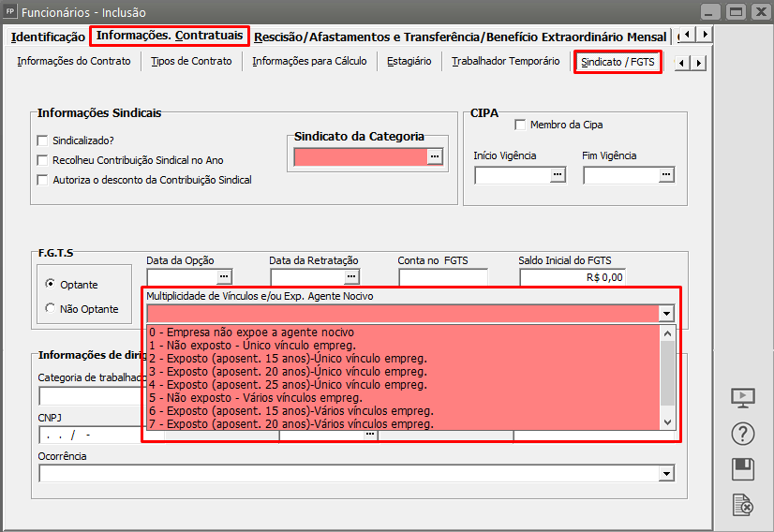Screen dimensions: 774x532
Task: Enable Membro da Cipa checkbox
Action: (x=520, y=125)
